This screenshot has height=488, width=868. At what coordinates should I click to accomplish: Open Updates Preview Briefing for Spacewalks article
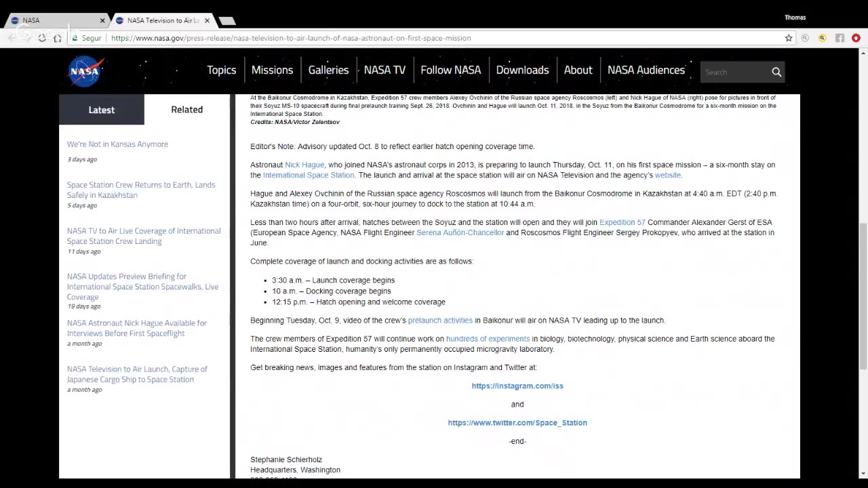tap(142, 287)
